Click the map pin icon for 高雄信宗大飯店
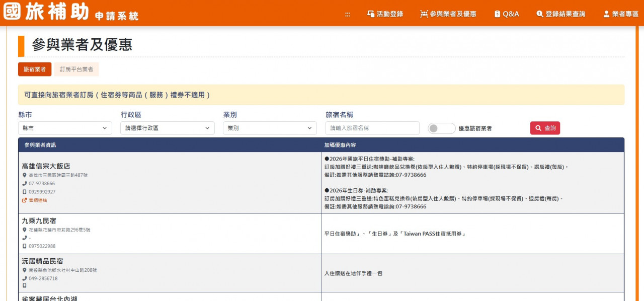Screen dimensions: 644x301 click(x=24, y=175)
